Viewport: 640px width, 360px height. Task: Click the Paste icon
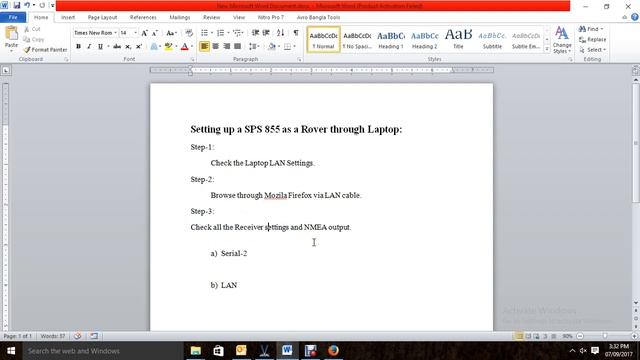(11, 33)
